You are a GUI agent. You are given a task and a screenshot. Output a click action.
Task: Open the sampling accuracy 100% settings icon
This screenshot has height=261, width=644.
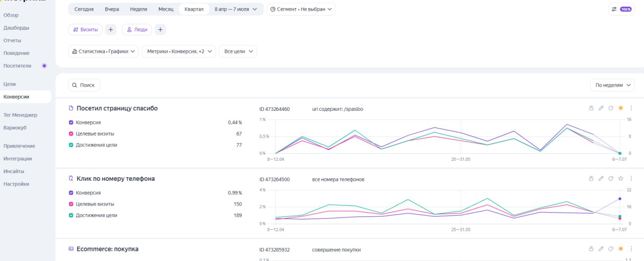click(x=621, y=9)
